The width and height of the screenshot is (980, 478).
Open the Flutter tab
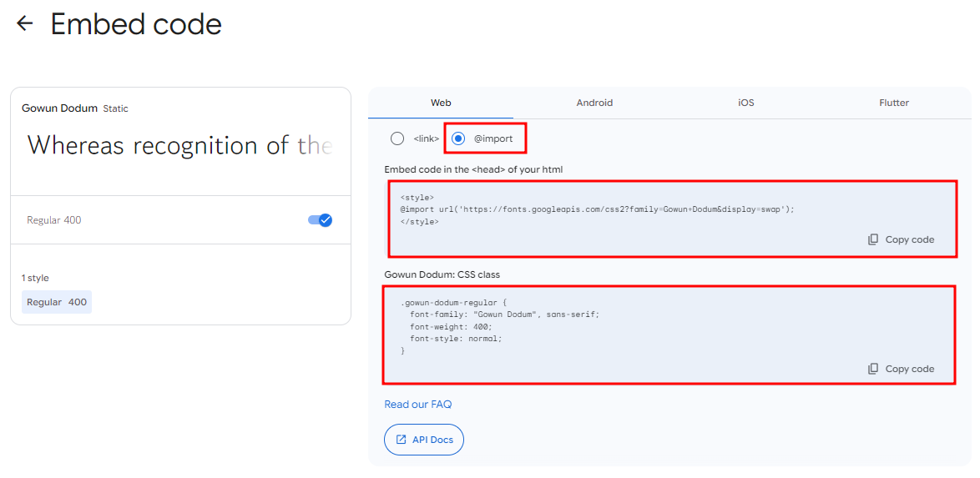(x=894, y=103)
